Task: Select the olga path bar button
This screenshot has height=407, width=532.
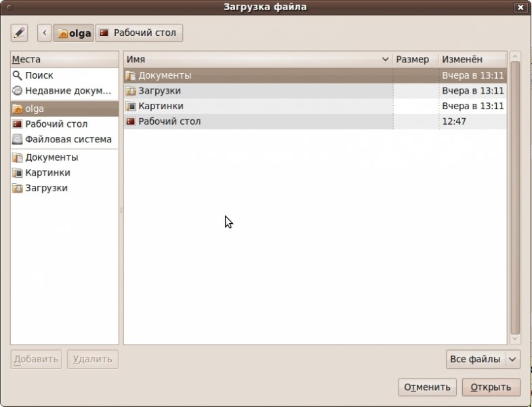Action: point(73,33)
